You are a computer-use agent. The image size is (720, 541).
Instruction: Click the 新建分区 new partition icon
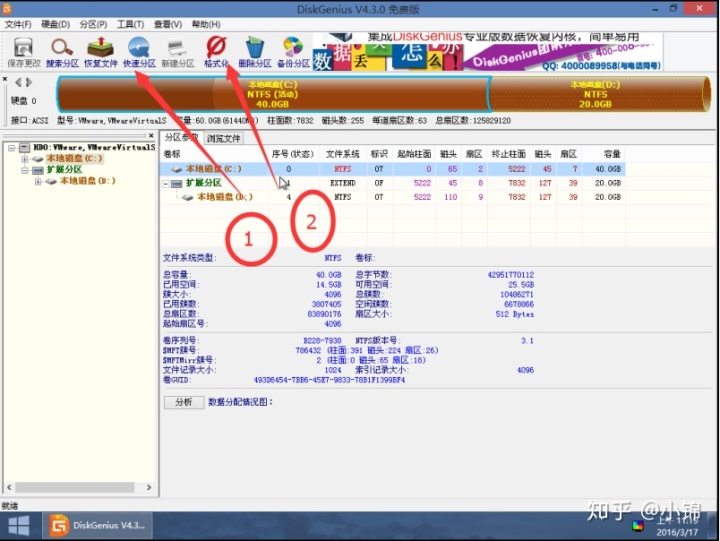pos(178,52)
